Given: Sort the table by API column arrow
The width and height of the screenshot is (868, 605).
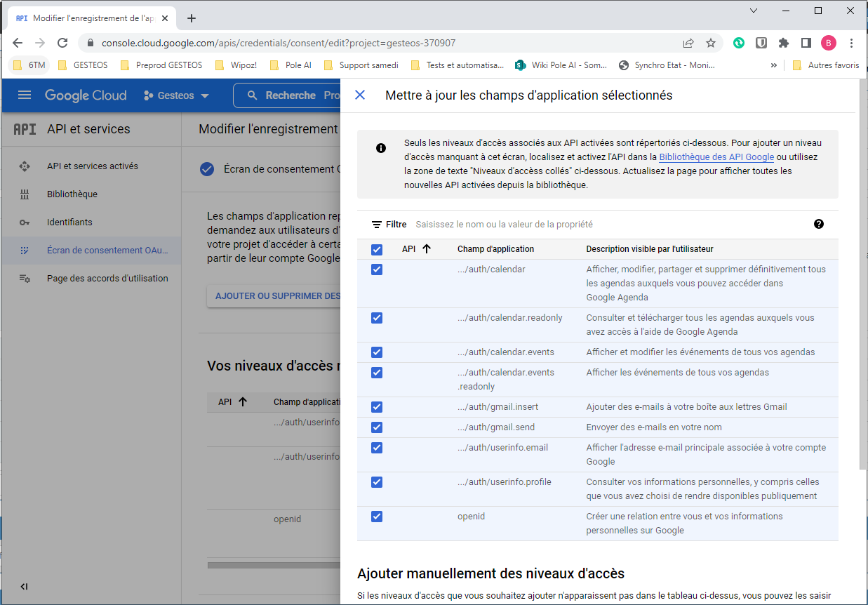Looking at the screenshot, I should pyautogui.click(x=426, y=249).
